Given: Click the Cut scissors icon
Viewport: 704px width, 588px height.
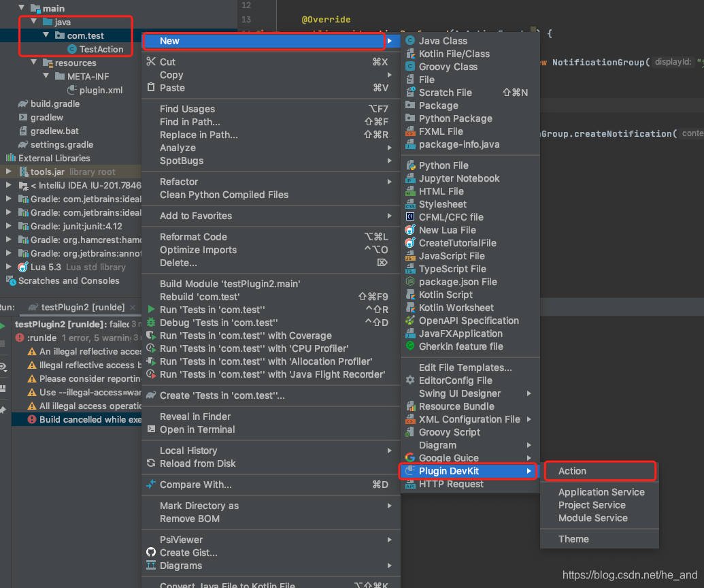Looking at the screenshot, I should (x=151, y=61).
